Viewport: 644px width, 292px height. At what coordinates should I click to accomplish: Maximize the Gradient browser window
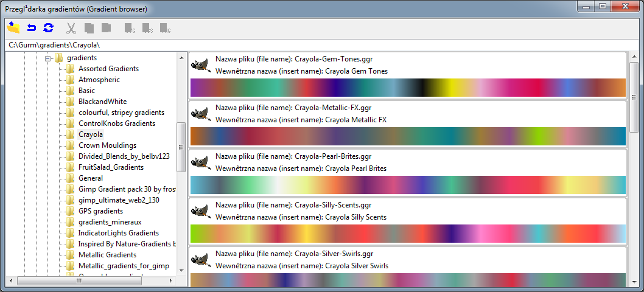pyautogui.click(x=603, y=6)
